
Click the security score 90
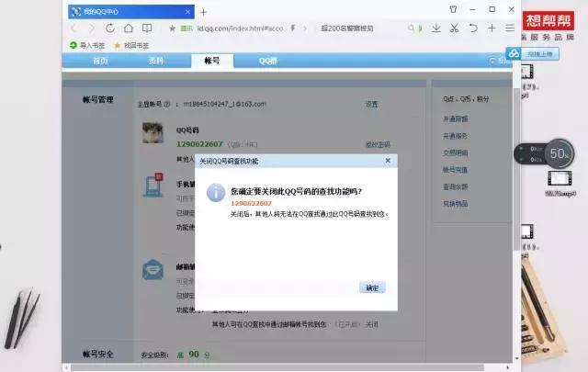pyautogui.click(x=194, y=354)
